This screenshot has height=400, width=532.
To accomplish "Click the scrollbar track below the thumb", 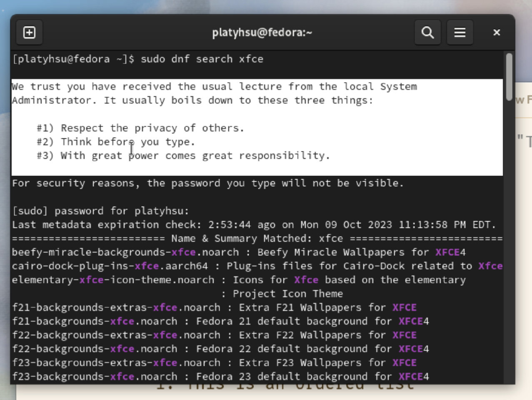I will pyautogui.click(x=509, y=250).
